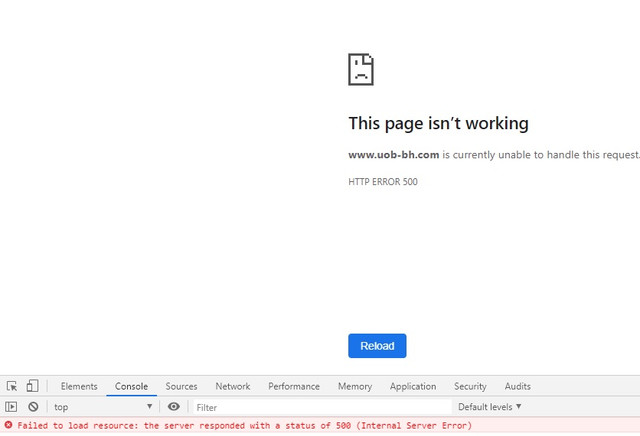Clear console with the ban icon
640x436 pixels.
click(33, 407)
